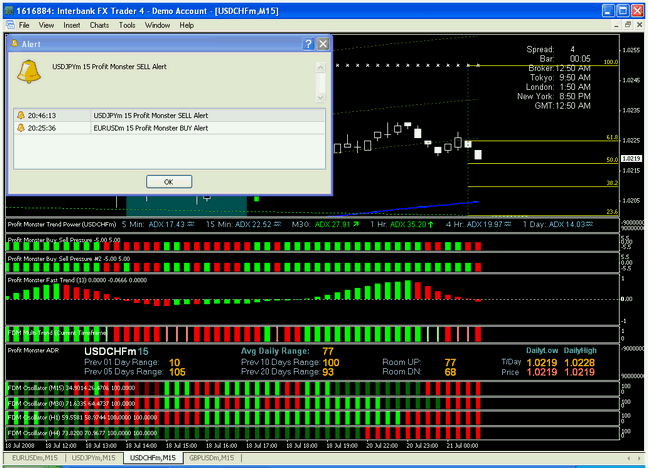Click the Spread value text
This screenshot has width=648, height=468.
pyautogui.click(x=572, y=49)
